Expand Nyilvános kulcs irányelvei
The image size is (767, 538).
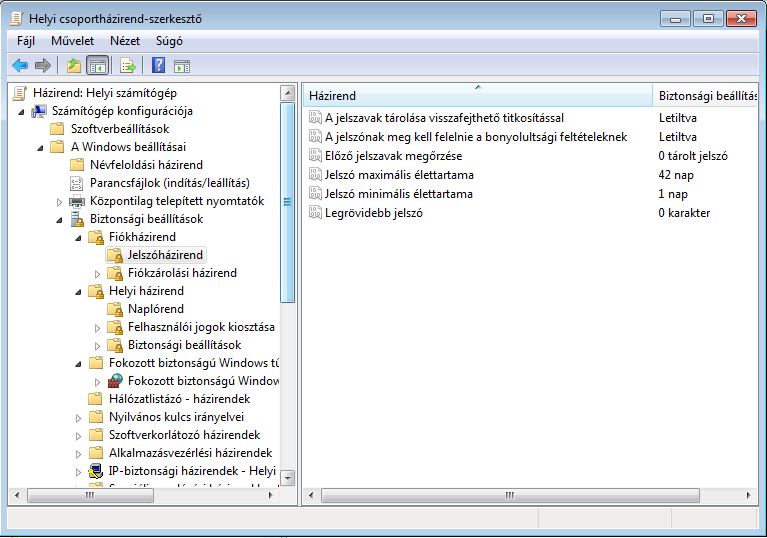pyautogui.click(x=79, y=418)
